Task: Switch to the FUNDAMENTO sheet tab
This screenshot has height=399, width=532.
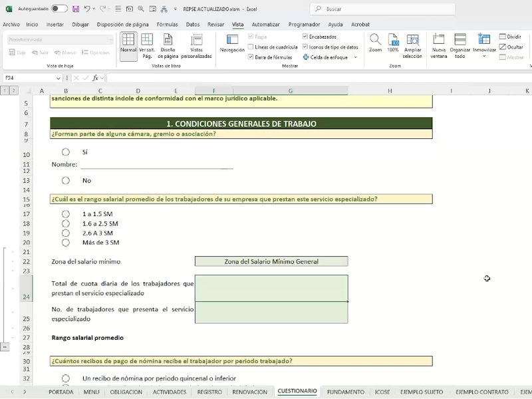Action: pyautogui.click(x=345, y=392)
